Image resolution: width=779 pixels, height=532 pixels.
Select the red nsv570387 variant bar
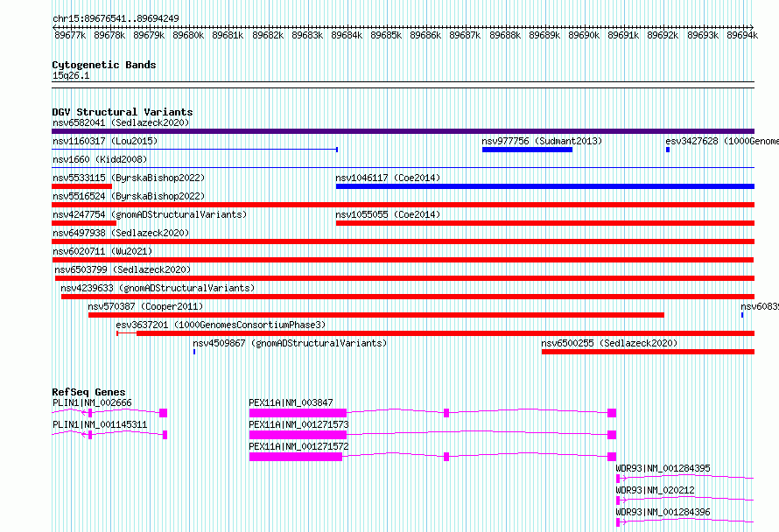(x=376, y=315)
